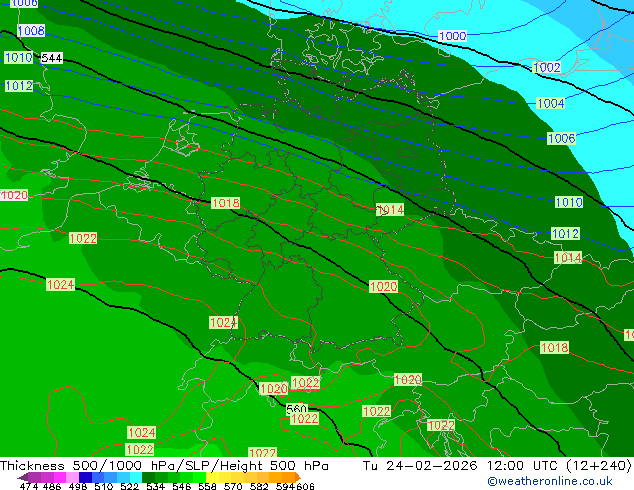Viewport: 634px width, 490px height.
Task: Pick the yellow legend swatch above 558
Action: pyautogui.click(x=212, y=477)
